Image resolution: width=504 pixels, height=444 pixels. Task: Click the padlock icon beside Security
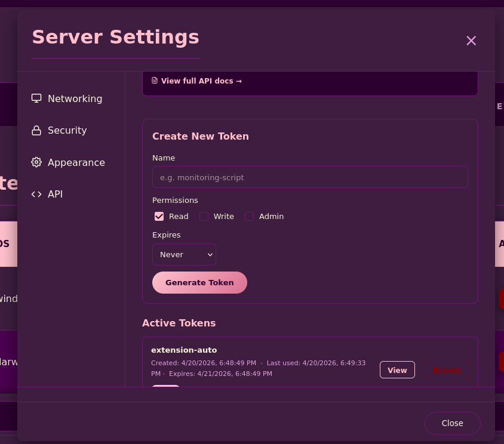36,131
